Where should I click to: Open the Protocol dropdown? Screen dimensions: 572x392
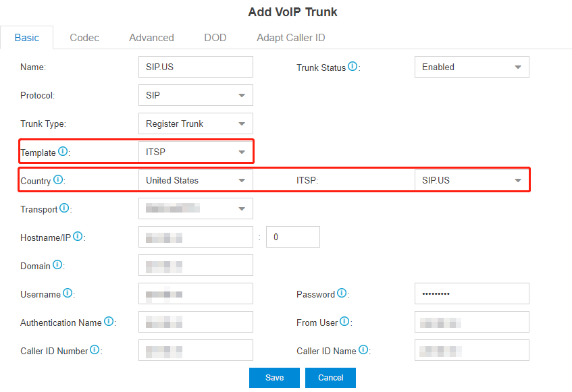(196, 95)
